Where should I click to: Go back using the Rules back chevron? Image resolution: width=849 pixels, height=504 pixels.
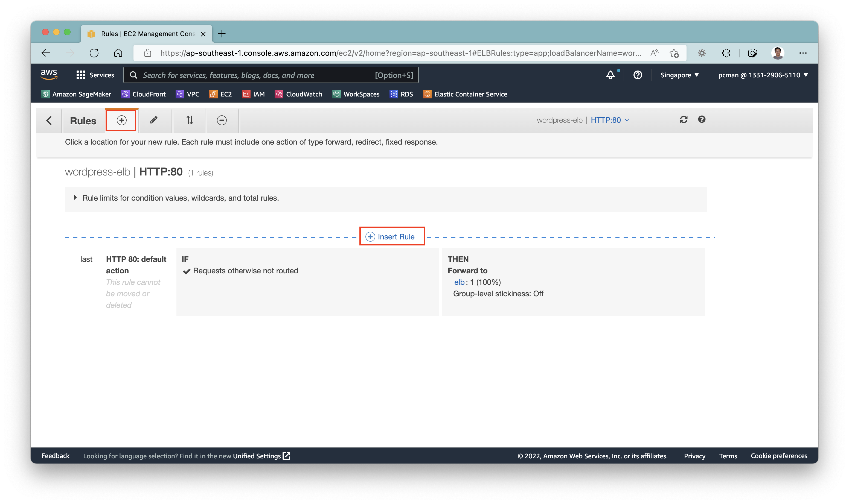click(49, 121)
